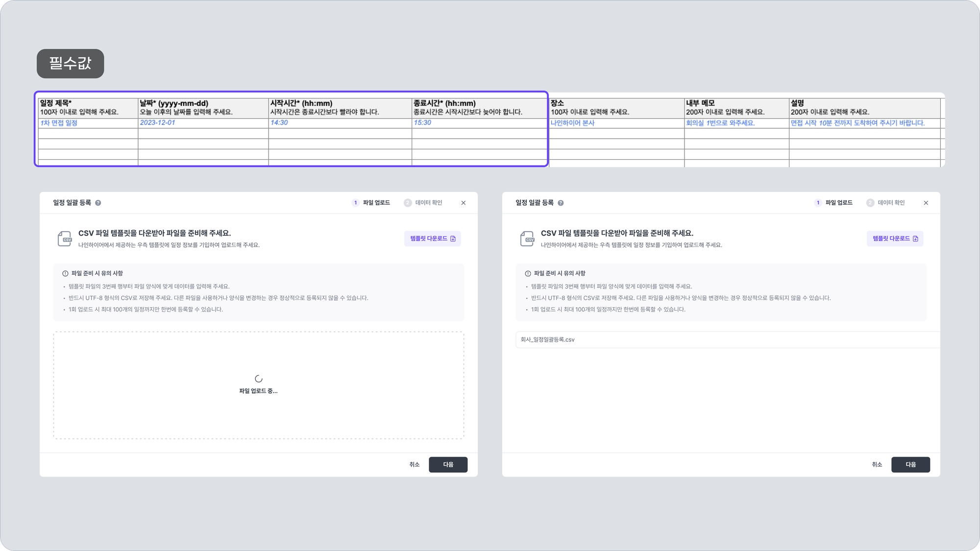Click CSV file icon in left dialog

[x=65, y=239]
